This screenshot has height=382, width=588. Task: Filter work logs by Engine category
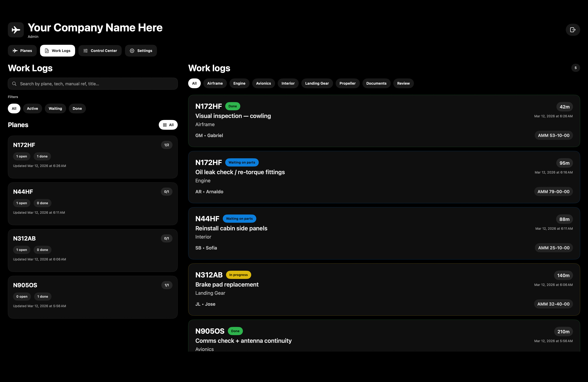pos(239,83)
